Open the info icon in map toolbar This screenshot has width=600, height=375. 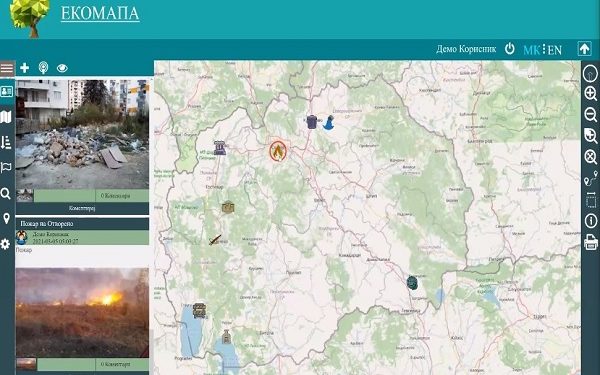590,221
